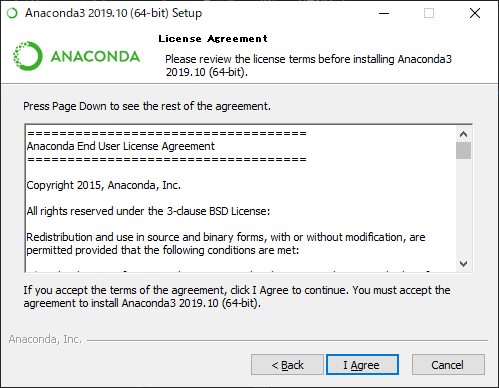Click the License Agreement heading
Viewport: 499px width, 388px height.
point(213,39)
